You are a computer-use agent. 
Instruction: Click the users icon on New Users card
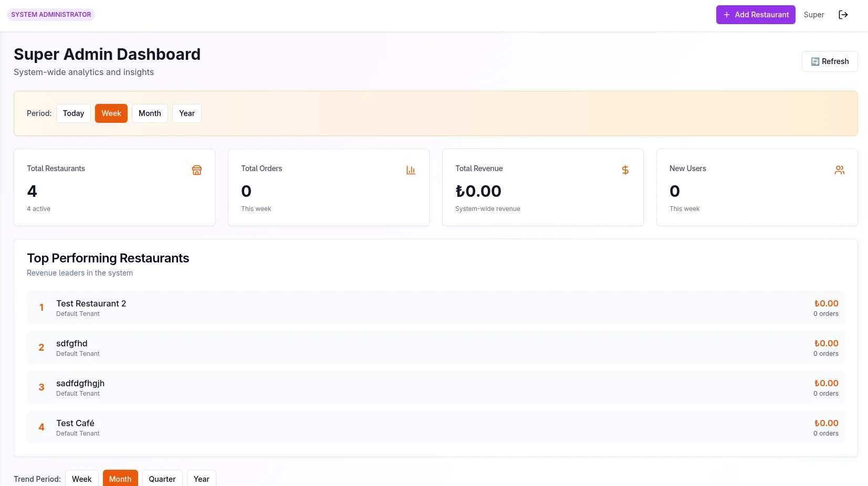(x=839, y=170)
